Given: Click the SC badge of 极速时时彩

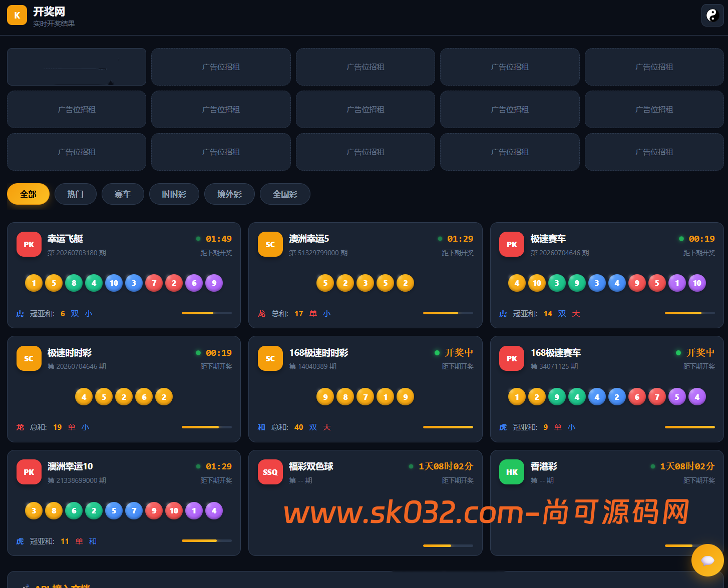Looking at the screenshot, I should [29, 358].
